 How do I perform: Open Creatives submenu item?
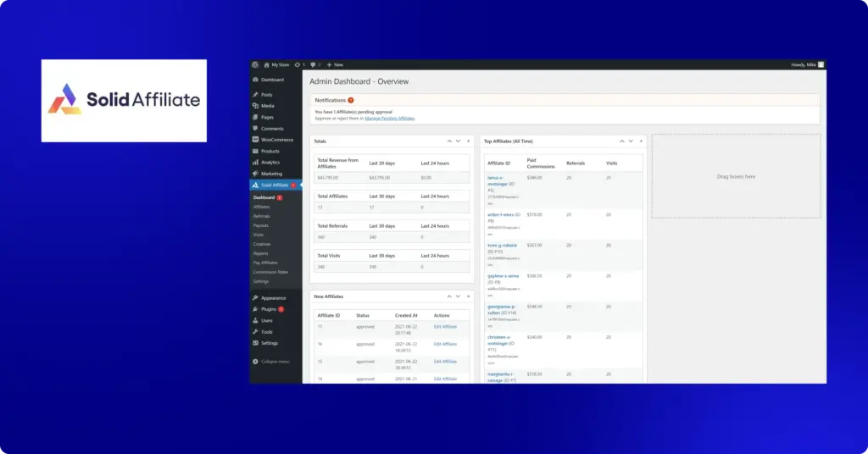point(262,244)
